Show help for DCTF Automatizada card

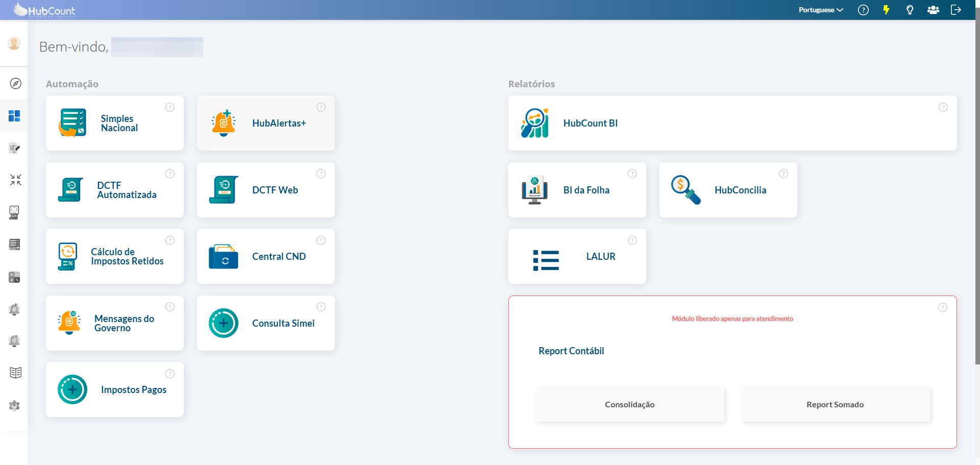coord(170,174)
